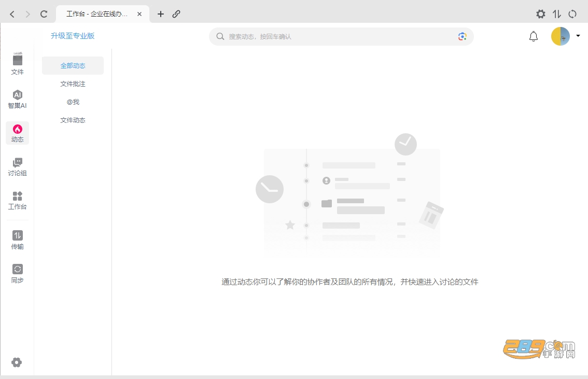
Task: Expand the account dropdown arrow
Action: pos(578,36)
